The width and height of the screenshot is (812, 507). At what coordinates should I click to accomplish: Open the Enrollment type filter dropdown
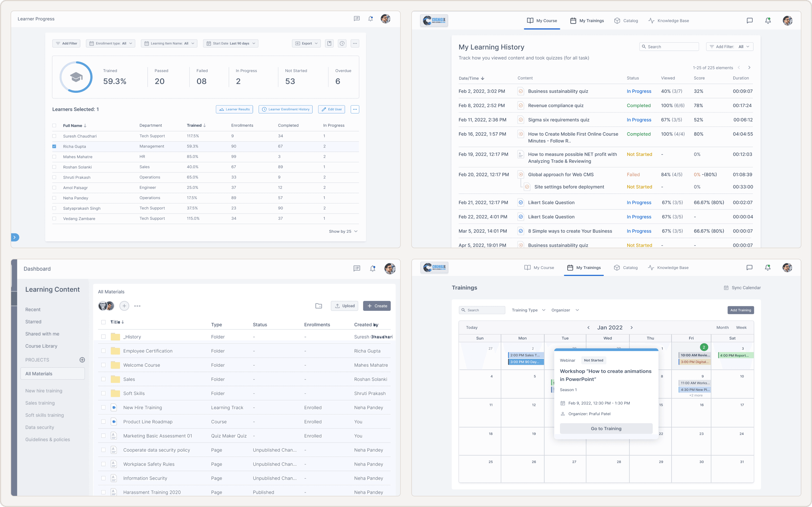[x=111, y=43]
